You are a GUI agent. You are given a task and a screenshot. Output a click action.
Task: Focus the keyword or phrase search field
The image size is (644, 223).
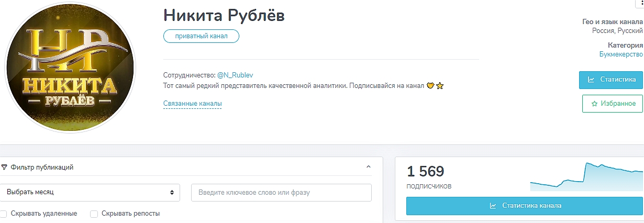point(281,192)
